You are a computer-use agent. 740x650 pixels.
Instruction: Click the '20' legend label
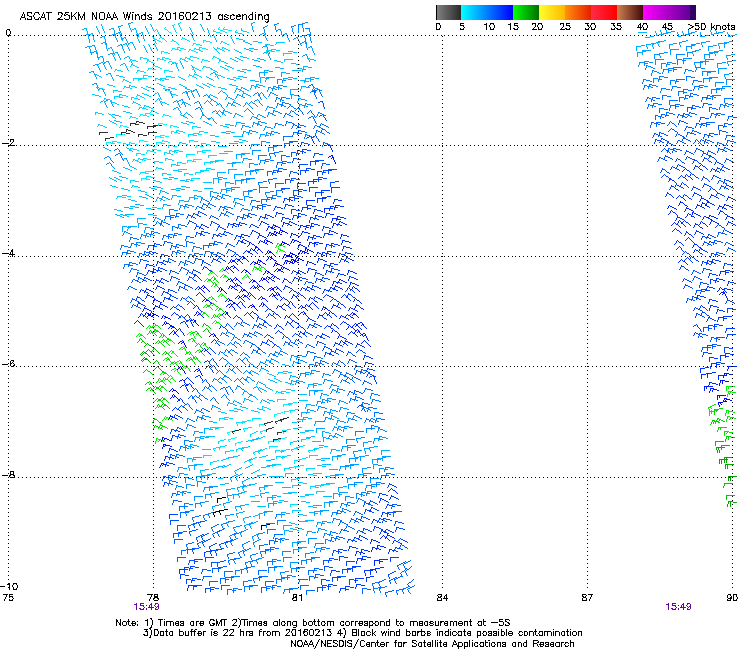coord(537,26)
